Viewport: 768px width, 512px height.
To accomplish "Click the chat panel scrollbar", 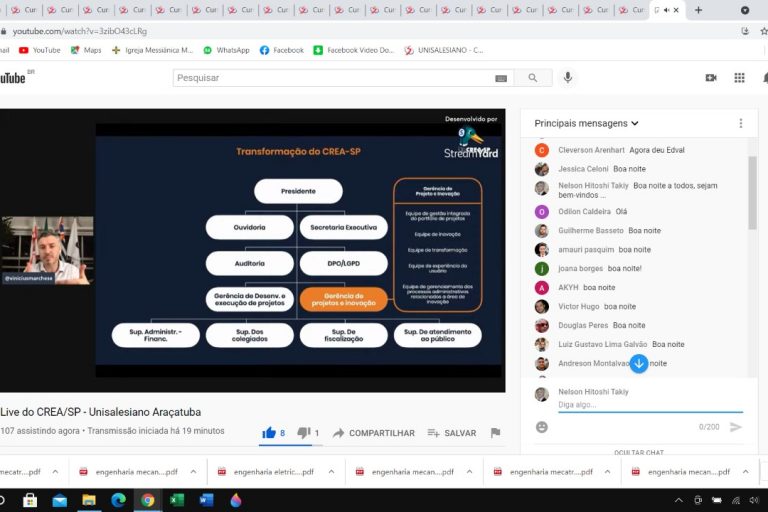I will 752,193.
